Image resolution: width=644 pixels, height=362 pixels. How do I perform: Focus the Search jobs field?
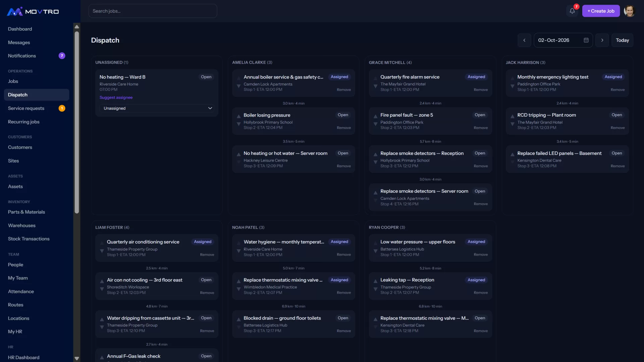click(x=153, y=11)
